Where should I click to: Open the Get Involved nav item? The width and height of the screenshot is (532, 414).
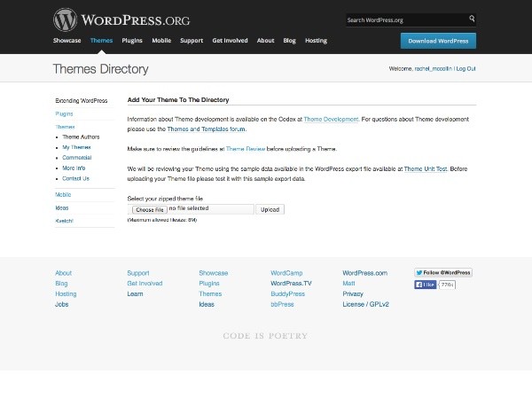230,41
